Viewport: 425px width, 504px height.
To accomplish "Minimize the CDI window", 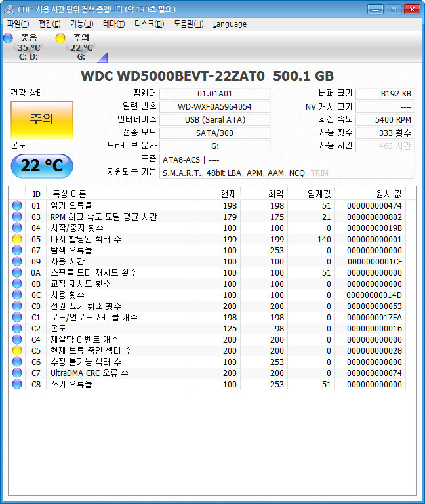I will coord(375,9).
